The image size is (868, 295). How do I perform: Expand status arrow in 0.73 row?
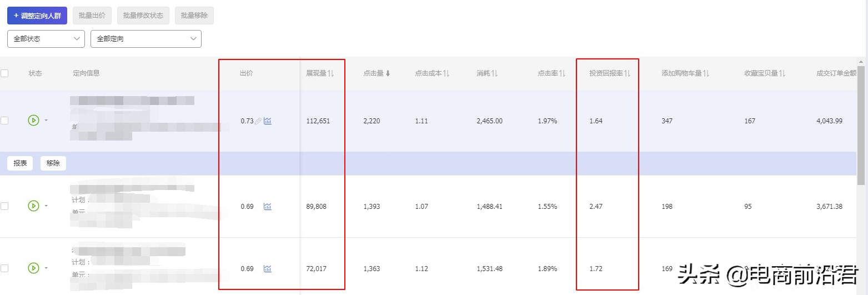[x=46, y=121]
